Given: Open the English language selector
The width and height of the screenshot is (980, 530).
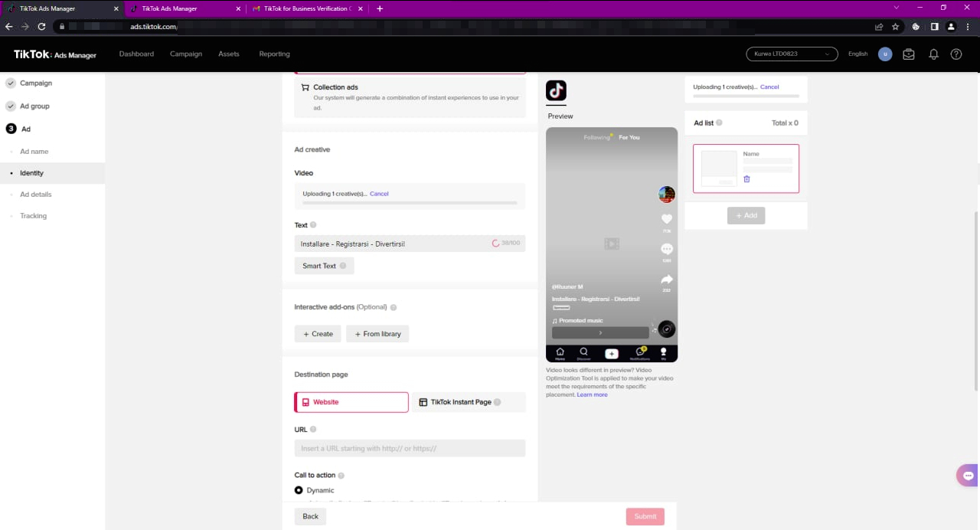Looking at the screenshot, I should pos(857,54).
